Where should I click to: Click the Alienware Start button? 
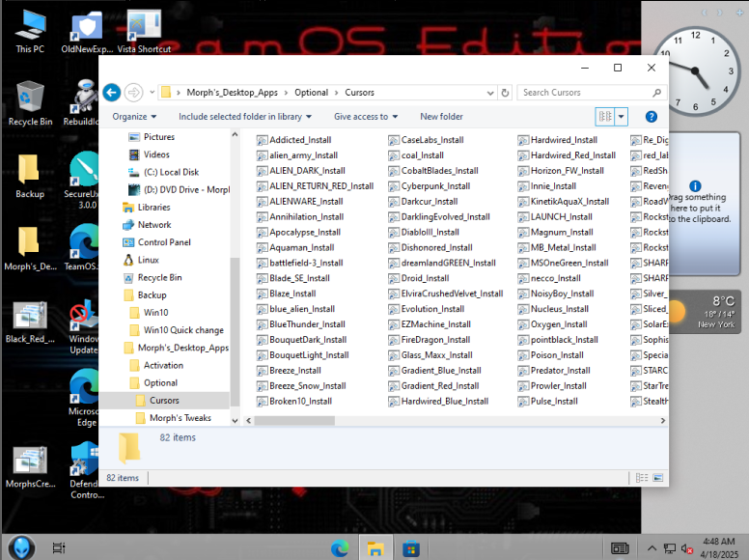coord(21,547)
